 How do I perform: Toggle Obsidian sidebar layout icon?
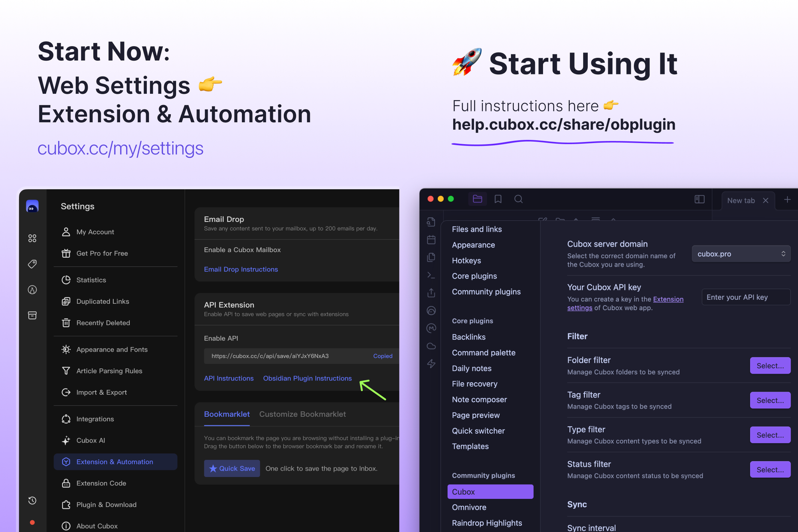699,199
